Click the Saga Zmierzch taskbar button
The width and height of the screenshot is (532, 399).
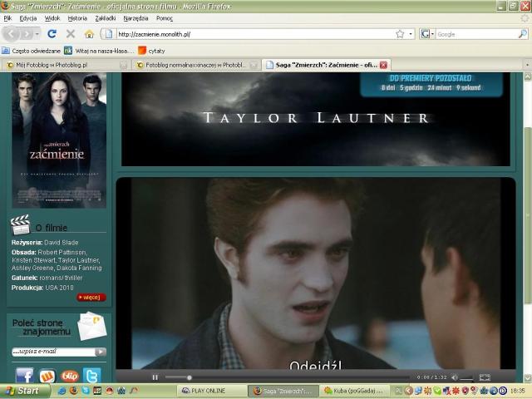pos(283,391)
